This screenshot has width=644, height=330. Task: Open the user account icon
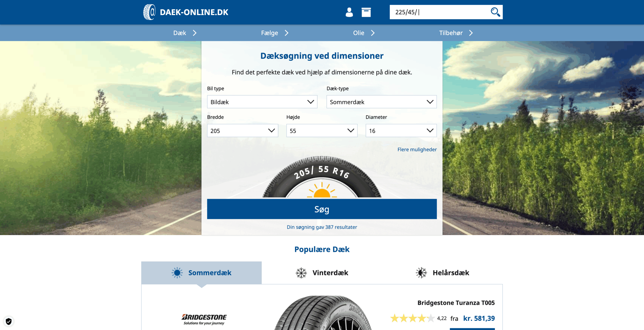pyautogui.click(x=349, y=12)
